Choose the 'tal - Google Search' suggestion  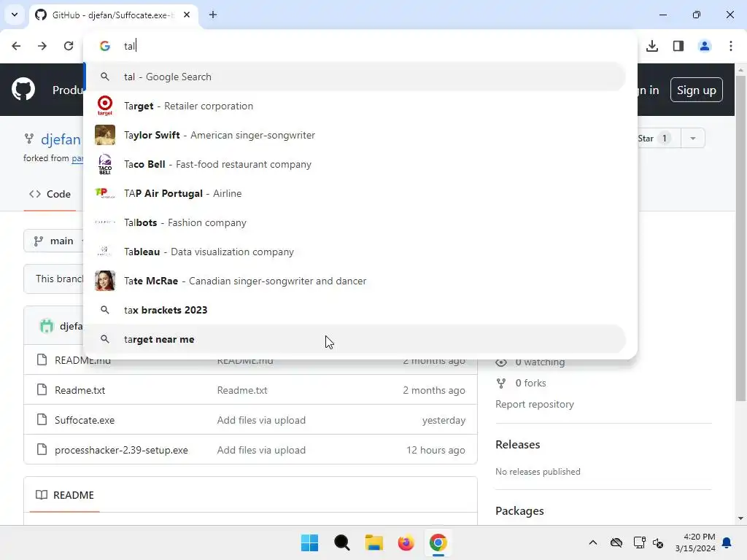(355, 77)
